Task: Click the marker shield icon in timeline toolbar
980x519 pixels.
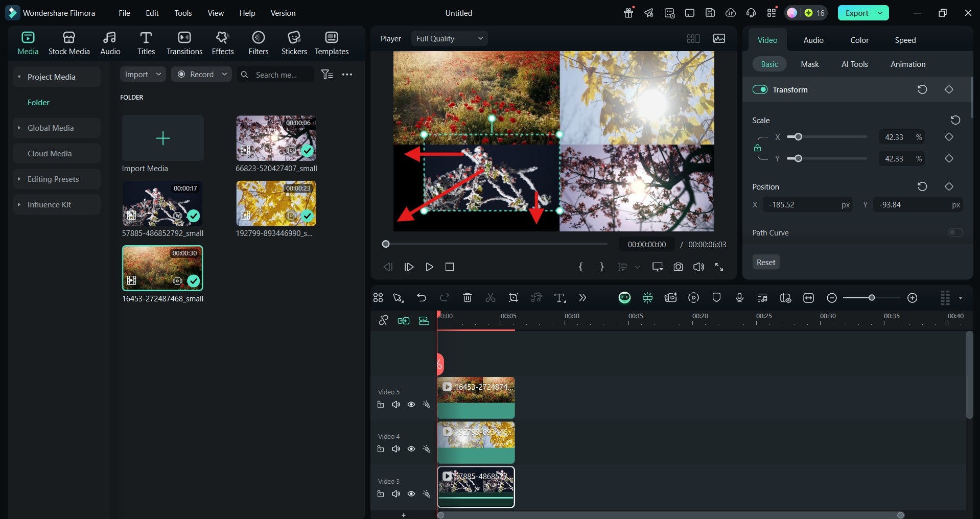Action: pyautogui.click(x=716, y=298)
